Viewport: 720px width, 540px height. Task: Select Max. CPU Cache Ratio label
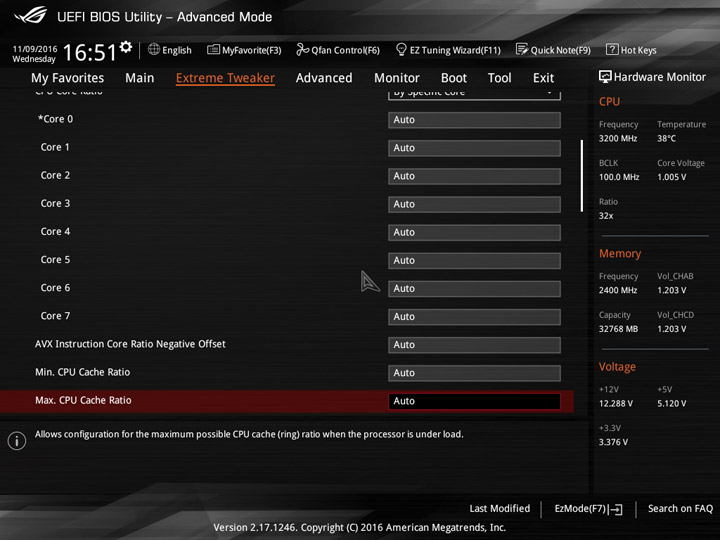[83, 400]
